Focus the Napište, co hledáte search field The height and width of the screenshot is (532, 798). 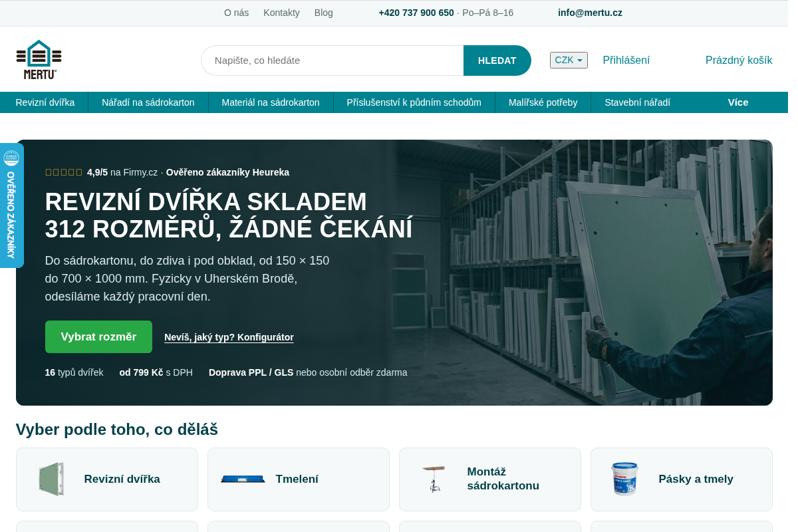click(x=332, y=61)
